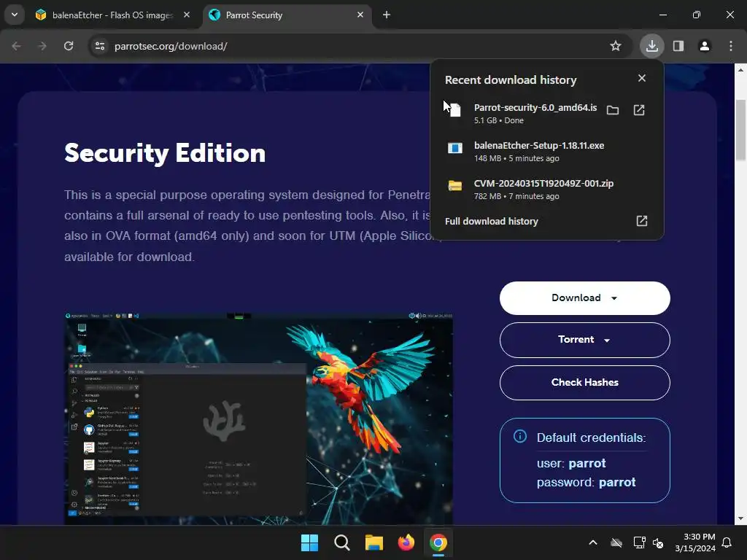Bookmark this page with the star icon

click(616, 46)
